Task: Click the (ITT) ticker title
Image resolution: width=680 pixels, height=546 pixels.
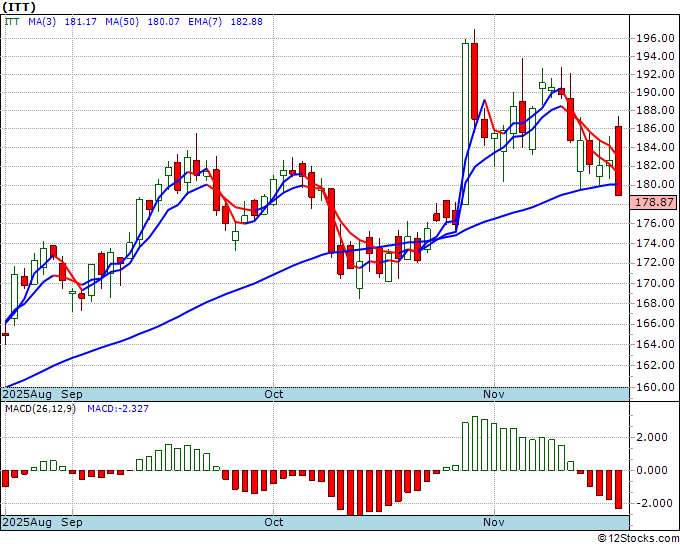Action: [19, 7]
